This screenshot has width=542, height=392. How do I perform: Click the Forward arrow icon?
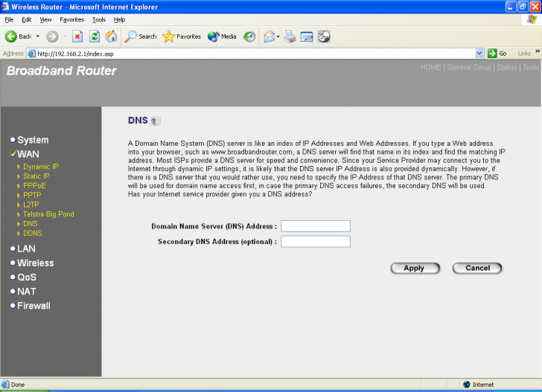[x=52, y=36]
